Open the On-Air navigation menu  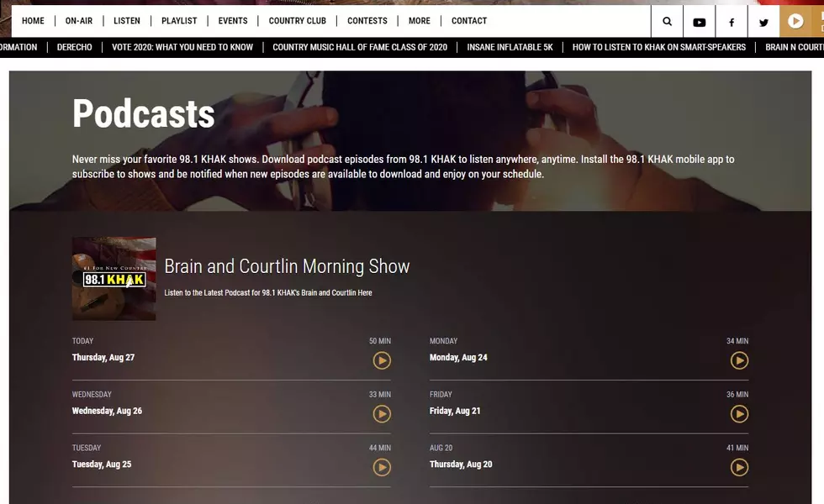(79, 21)
